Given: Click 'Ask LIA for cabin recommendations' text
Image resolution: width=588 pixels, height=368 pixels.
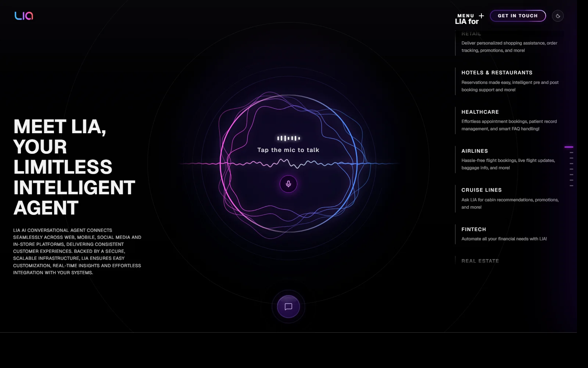Looking at the screenshot, I should pyautogui.click(x=510, y=204).
